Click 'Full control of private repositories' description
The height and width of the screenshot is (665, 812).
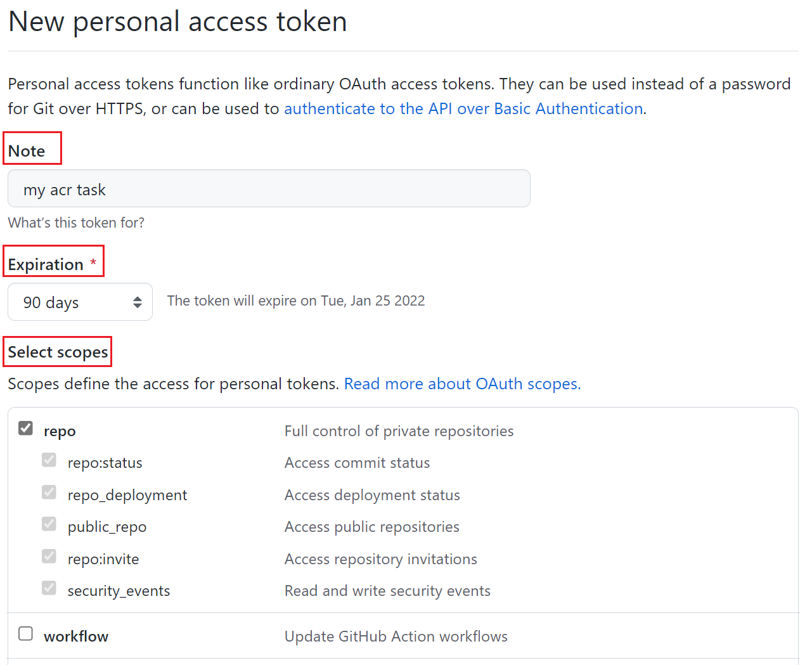[x=399, y=432]
